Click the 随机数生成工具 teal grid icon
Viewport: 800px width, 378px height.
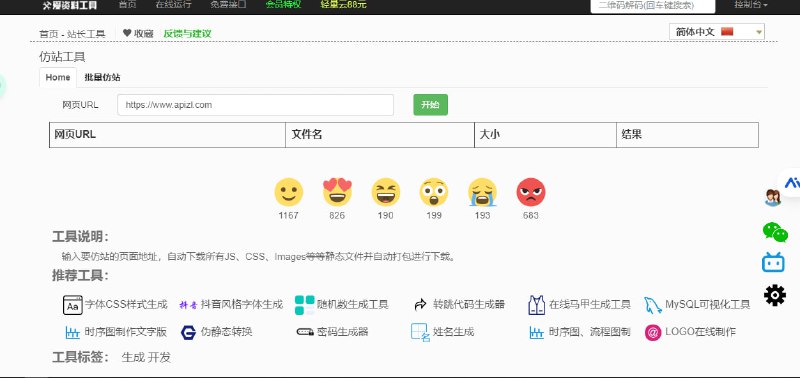305,305
